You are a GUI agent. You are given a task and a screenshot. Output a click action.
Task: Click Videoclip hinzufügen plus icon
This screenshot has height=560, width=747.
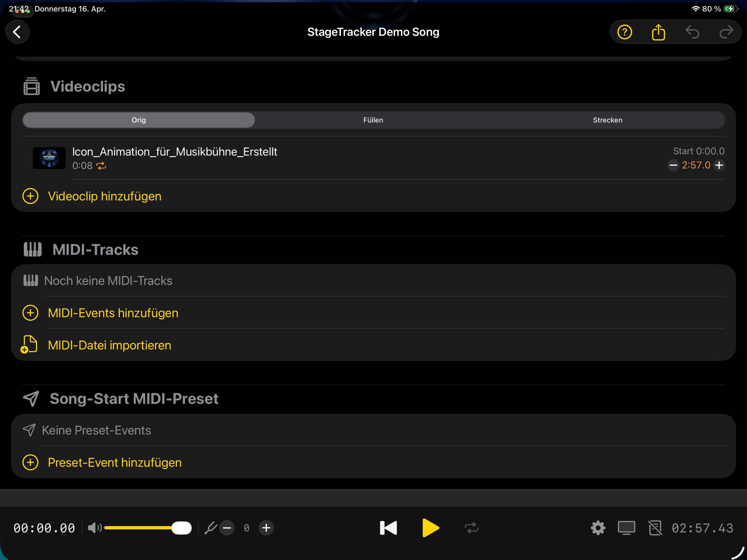(30, 196)
